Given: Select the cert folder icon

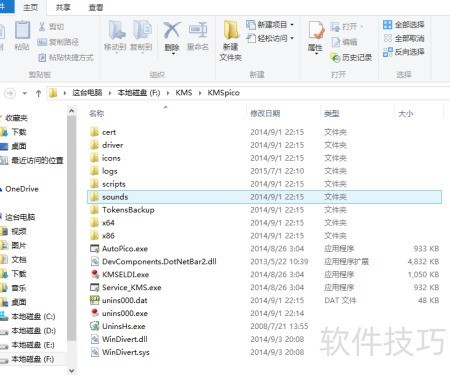Looking at the screenshot, I should coord(95,132).
